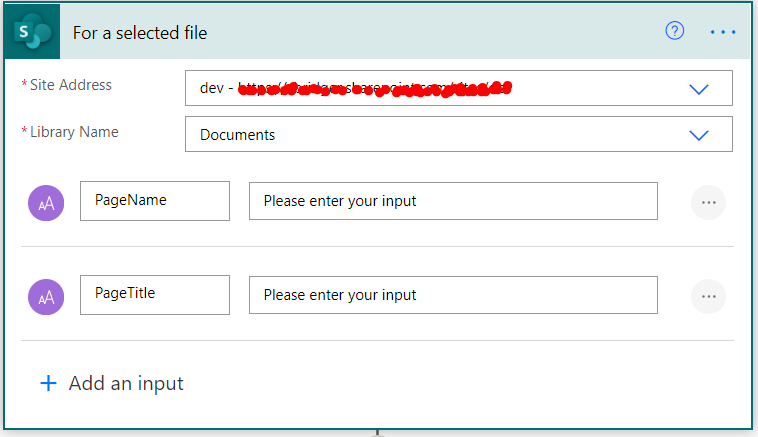Click the PageName input name field
Viewport: 758px width, 437px height.
pos(155,201)
